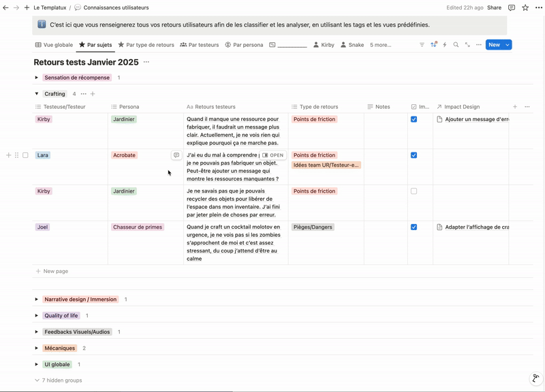
Task: Click the Acrobate persona tag
Action: (x=124, y=155)
